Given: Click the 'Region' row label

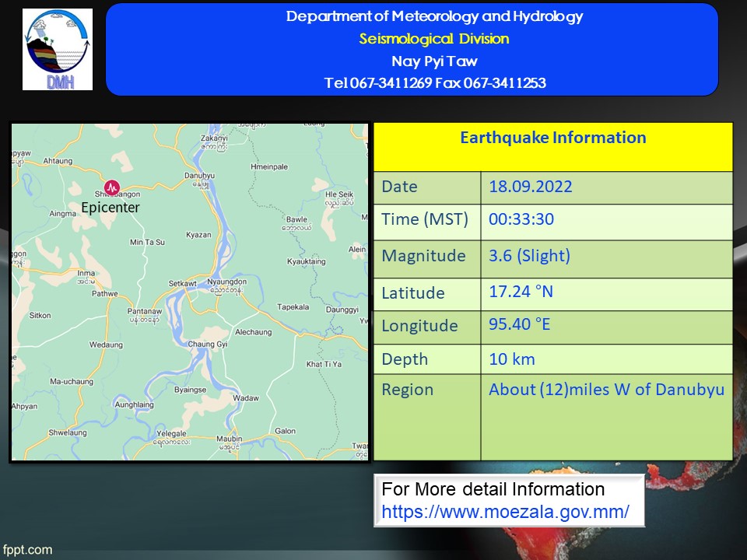Looking at the screenshot, I should click(x=407, y=390).
